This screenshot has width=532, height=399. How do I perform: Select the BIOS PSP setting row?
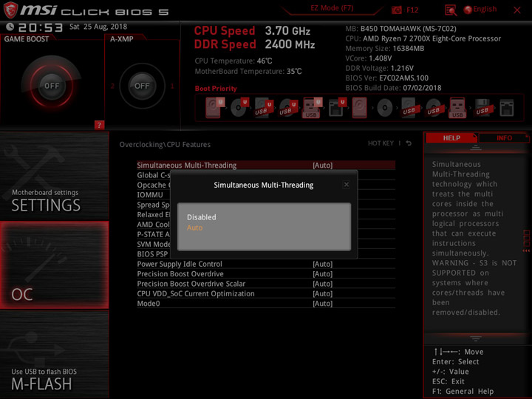tap(152, 254)
